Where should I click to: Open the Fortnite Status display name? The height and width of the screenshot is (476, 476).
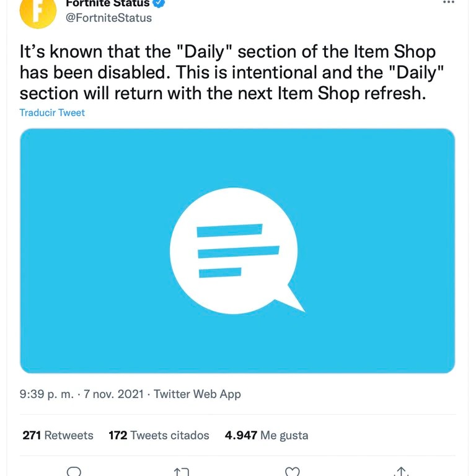point(107,3)
